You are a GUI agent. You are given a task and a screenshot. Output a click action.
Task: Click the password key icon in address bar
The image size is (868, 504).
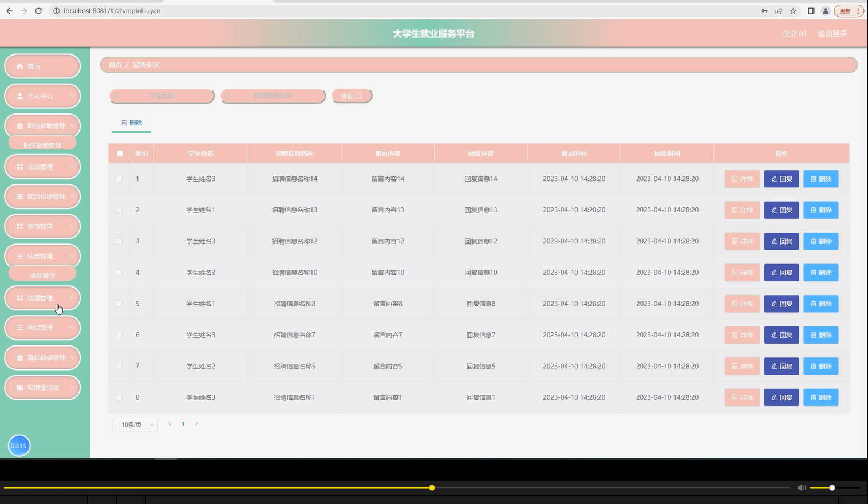pyautogui.click(x=764, y=11)
